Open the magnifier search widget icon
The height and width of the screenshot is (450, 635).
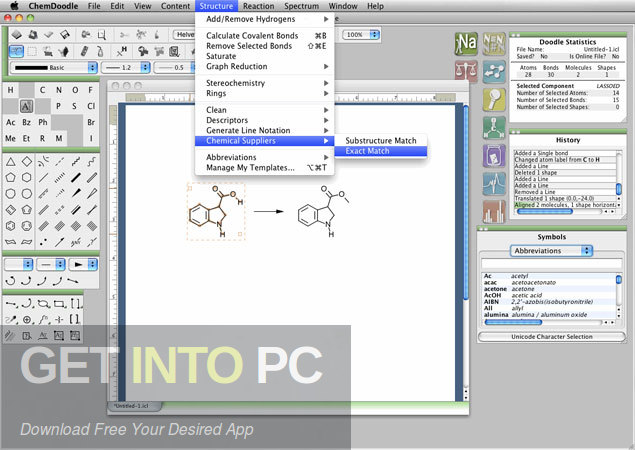(494, 99)
